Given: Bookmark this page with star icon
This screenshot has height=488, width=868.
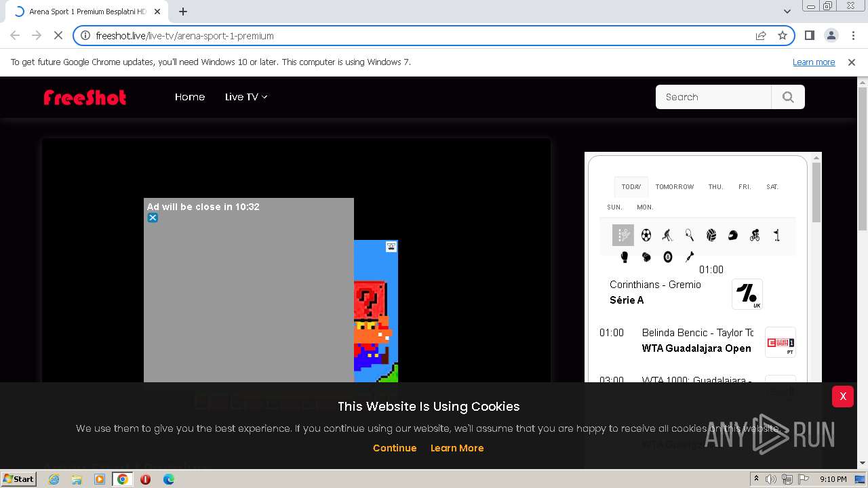Looking at the screenshot, I should (x=783, y=35).
